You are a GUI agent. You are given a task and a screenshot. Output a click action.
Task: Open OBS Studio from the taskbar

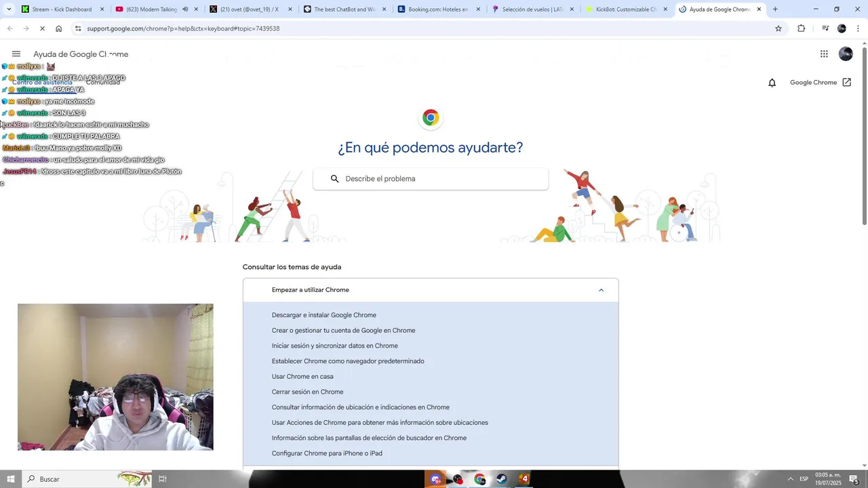click(x=458, y=479)
